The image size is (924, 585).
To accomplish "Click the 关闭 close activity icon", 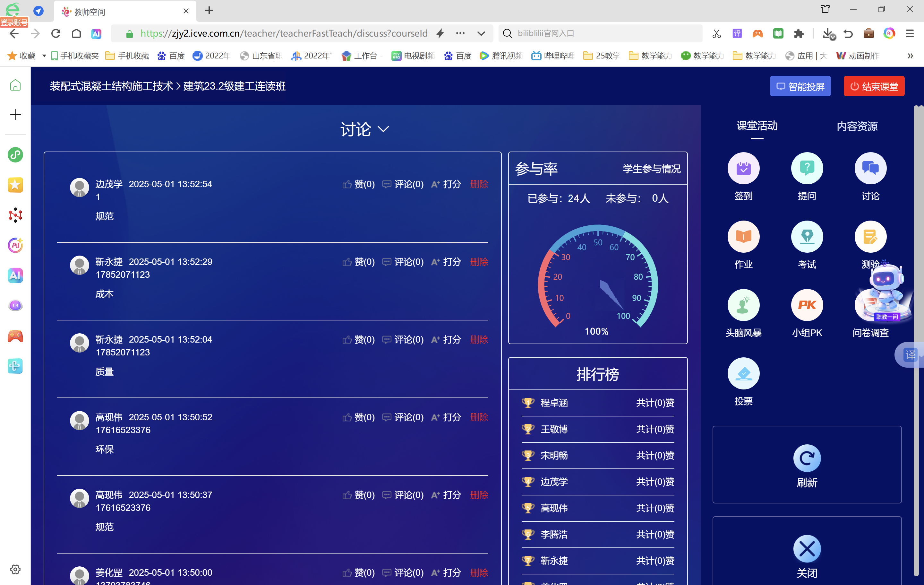I will coord(807,548).
